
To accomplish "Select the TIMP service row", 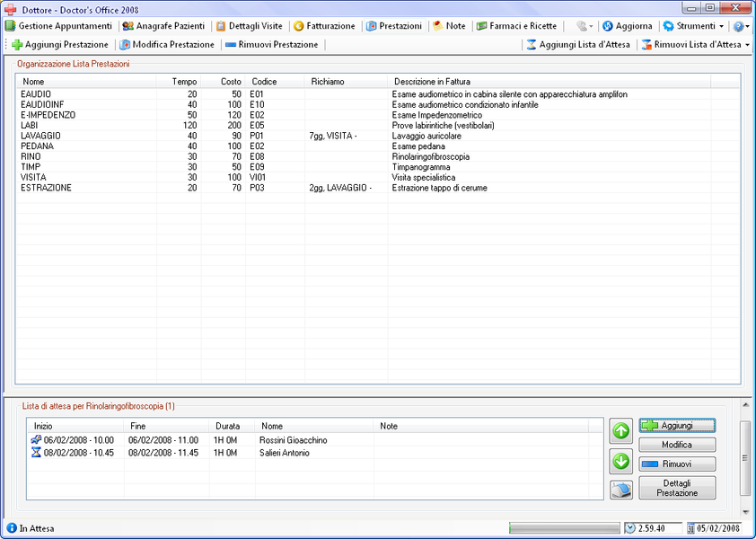I will coord(378,167).
